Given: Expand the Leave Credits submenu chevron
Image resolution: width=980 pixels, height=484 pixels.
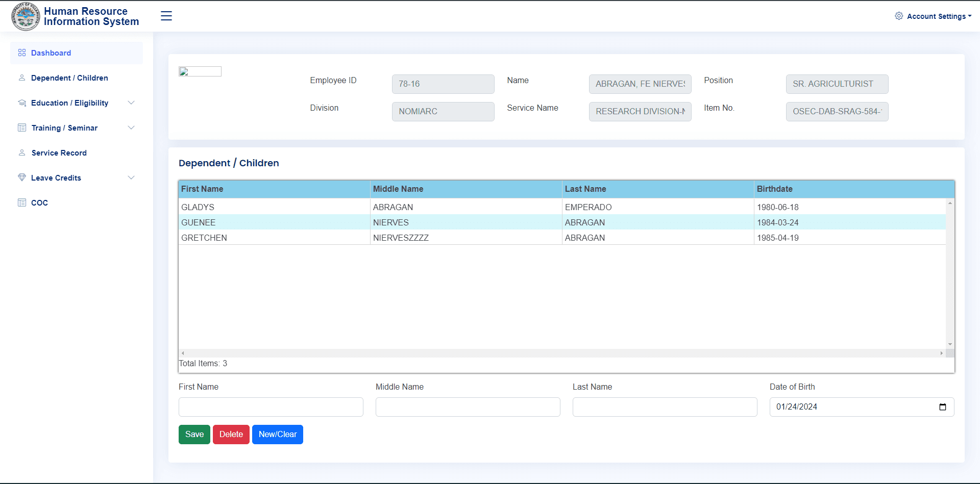Looking at the screenshot, I should pyautogui.click(x=131, y=178).
